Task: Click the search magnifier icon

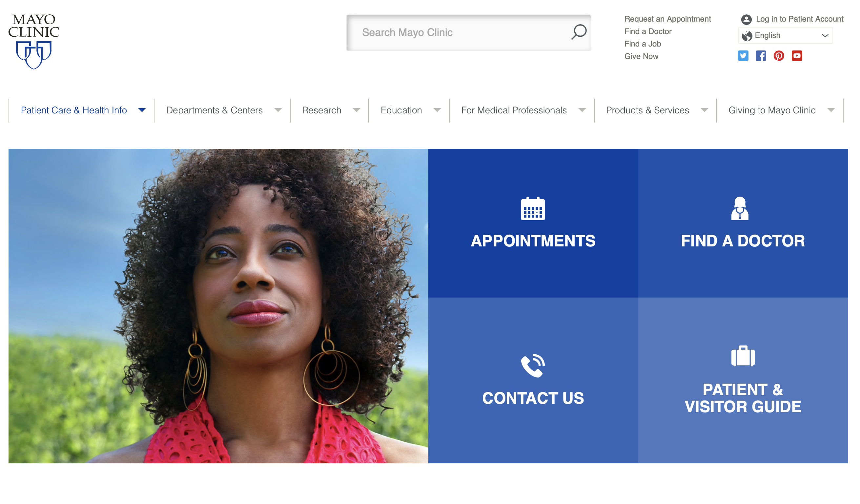Action: click(x=579, y=32)
